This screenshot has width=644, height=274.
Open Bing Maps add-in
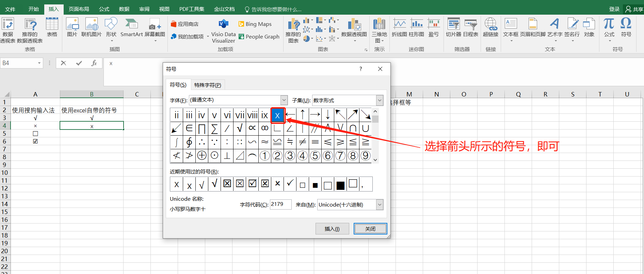coord(255,24)
